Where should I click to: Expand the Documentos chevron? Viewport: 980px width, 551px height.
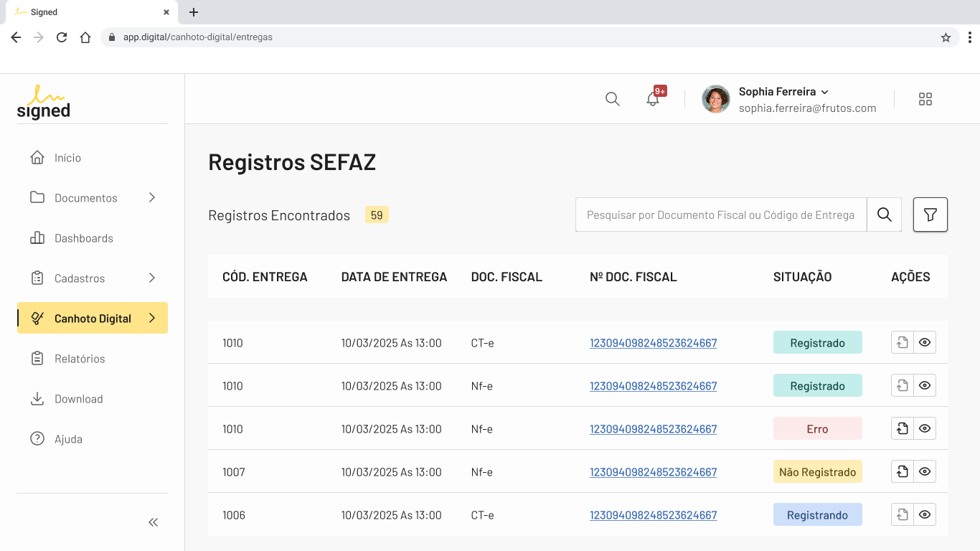(152, 197)
